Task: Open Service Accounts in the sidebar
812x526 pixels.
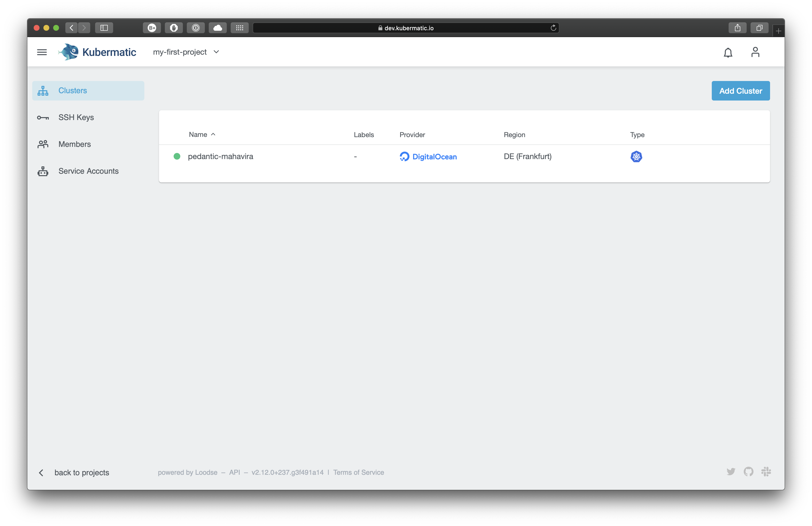Action: [88, 171]
